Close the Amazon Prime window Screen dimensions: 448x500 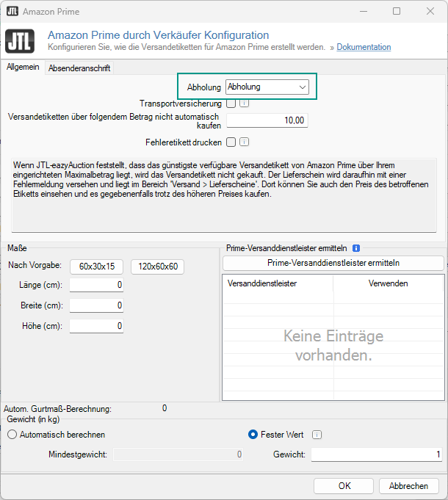pos(430,12)
